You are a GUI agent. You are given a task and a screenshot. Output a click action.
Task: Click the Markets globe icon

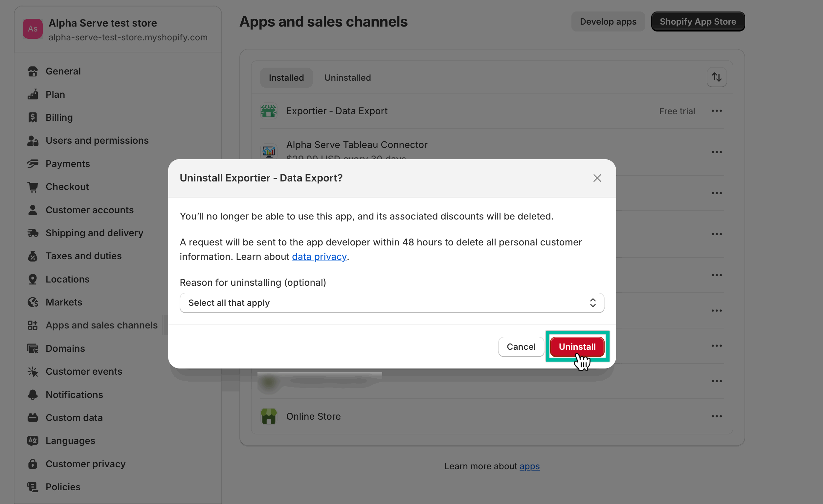click(33, 302)
